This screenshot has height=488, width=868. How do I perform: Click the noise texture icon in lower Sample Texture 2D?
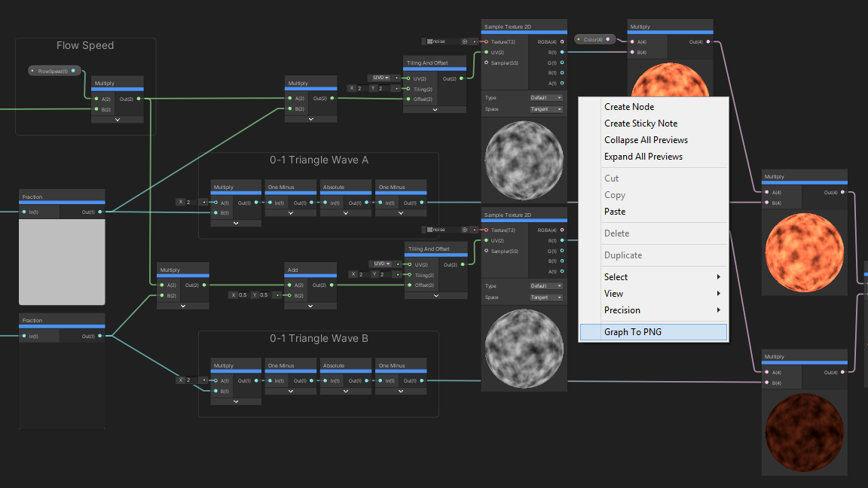[x=429, y=230]
